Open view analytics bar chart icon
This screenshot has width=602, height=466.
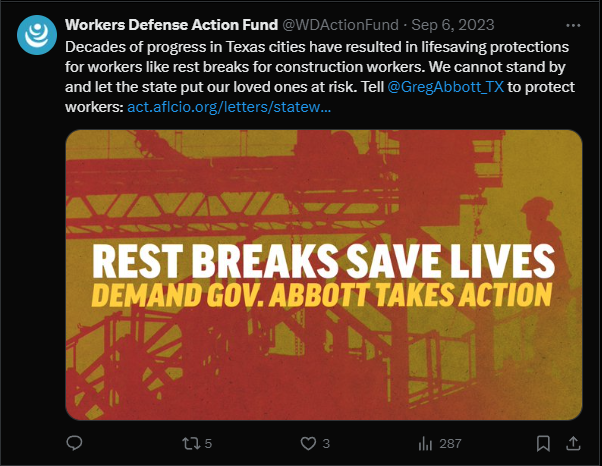(x=425, y=443)
